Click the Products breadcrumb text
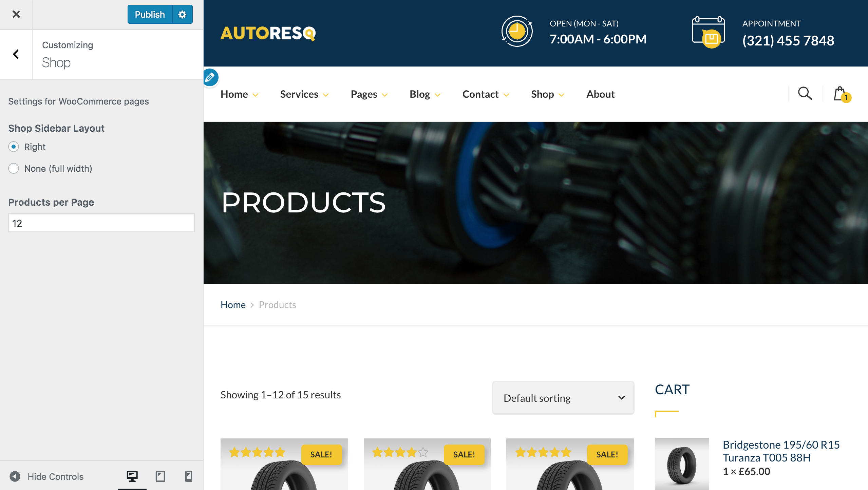This screenshot has height=490, width=868. tap(278, 305)
